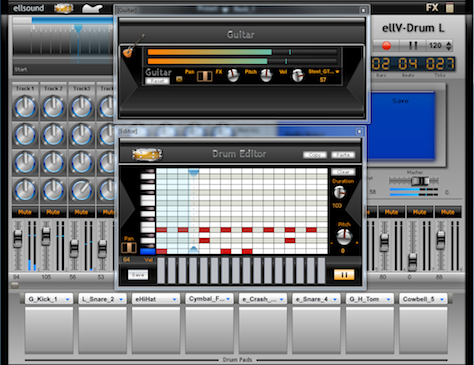
Task: Click the scroll handle below the track faders
Action: (x=15, y=285)
